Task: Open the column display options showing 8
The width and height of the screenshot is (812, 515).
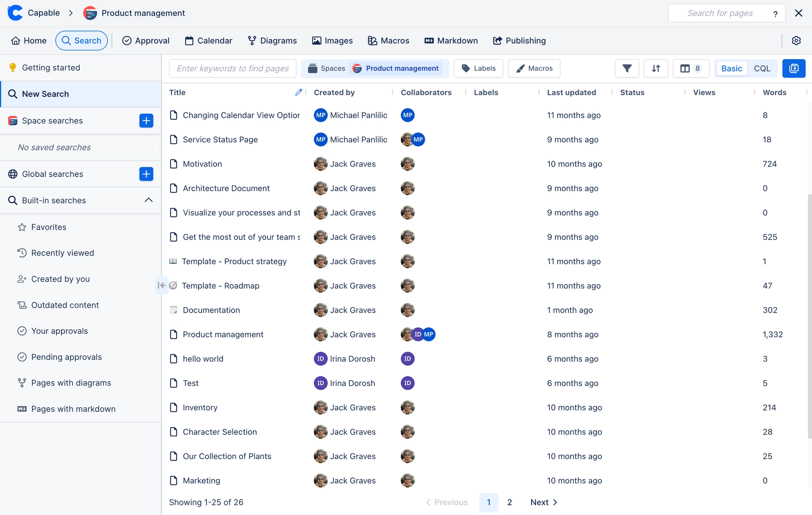Action: pos(691,68)
